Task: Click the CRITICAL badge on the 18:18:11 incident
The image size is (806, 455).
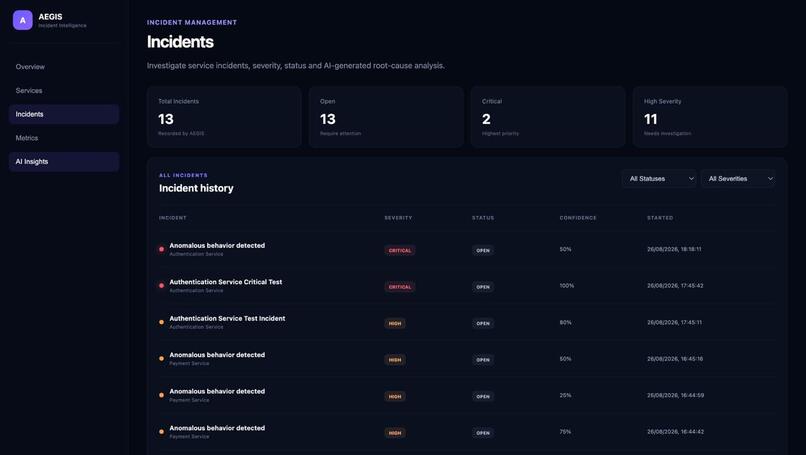Action: [x=400, y=250]
